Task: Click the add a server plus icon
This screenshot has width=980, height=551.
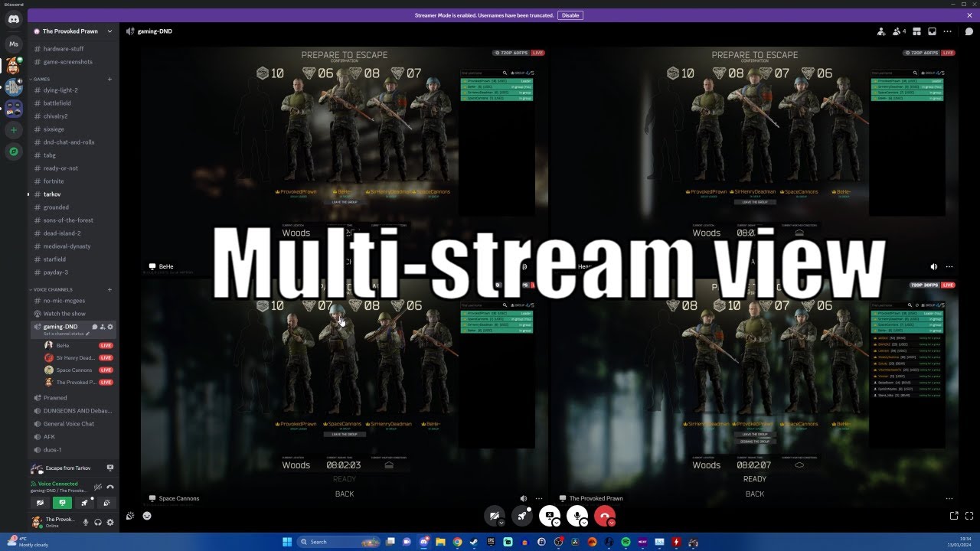Action: click(x=14, y=130)
